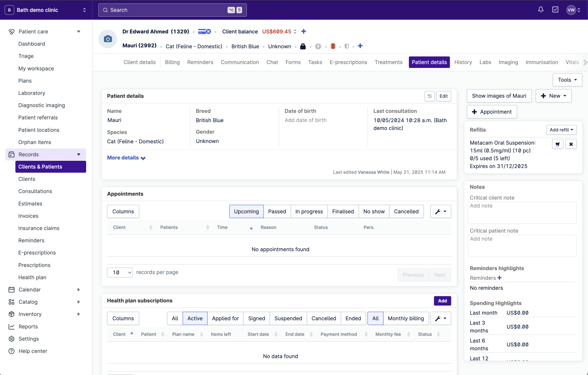The image size is (588, 375).
Task: Add Metacam refill to cart
Action: point(558,144)
